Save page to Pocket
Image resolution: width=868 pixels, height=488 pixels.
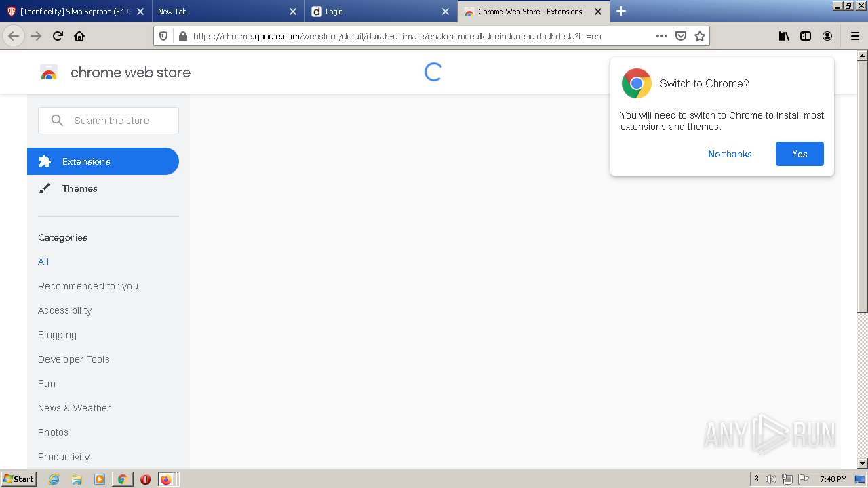tap(681, 36)
